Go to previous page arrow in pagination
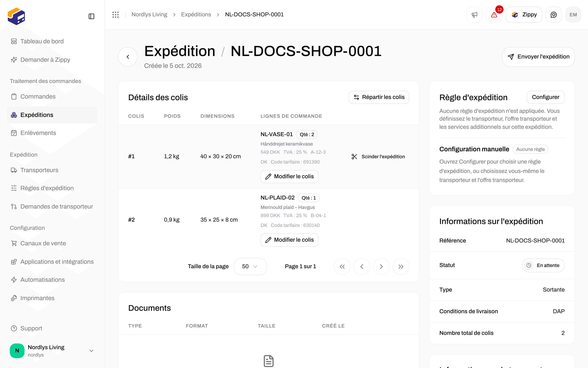The image size is (588, 368). point(362,267)
